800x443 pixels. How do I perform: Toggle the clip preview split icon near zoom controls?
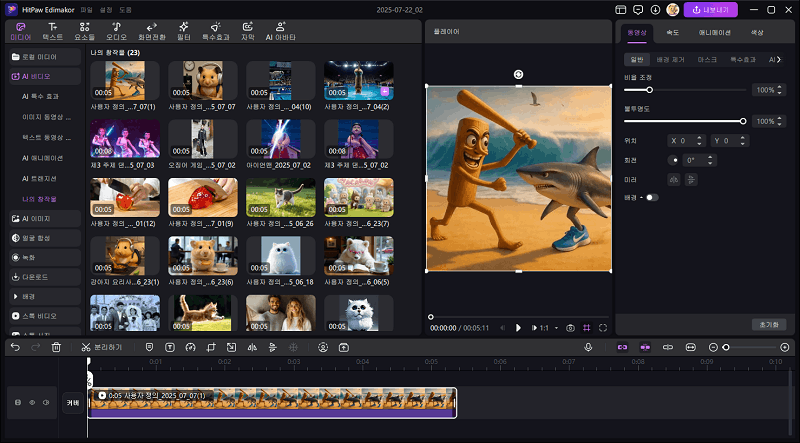click(668, 347)
